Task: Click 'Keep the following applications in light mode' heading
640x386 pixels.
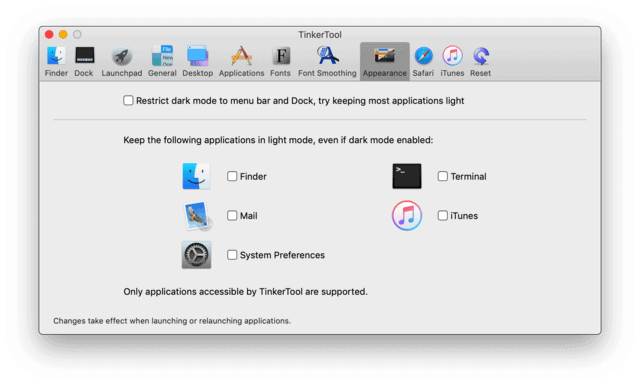Action: (278, 140)
